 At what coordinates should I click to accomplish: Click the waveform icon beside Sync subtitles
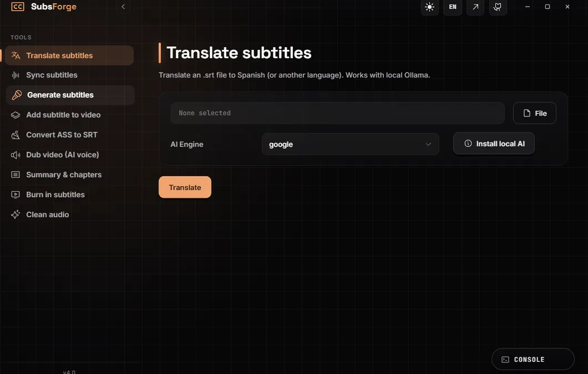click(x=16, y=75)
